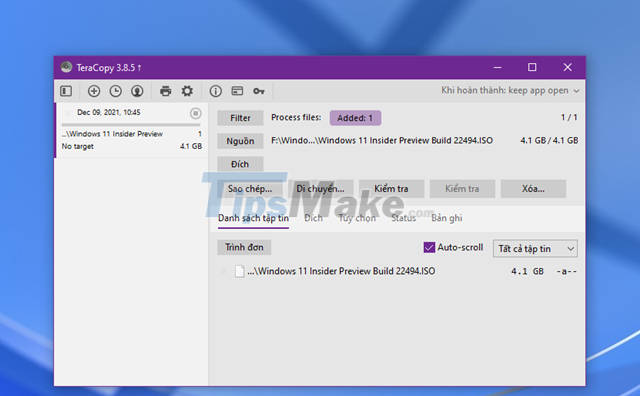
Task: Click the Filter button
Action: 240,118
